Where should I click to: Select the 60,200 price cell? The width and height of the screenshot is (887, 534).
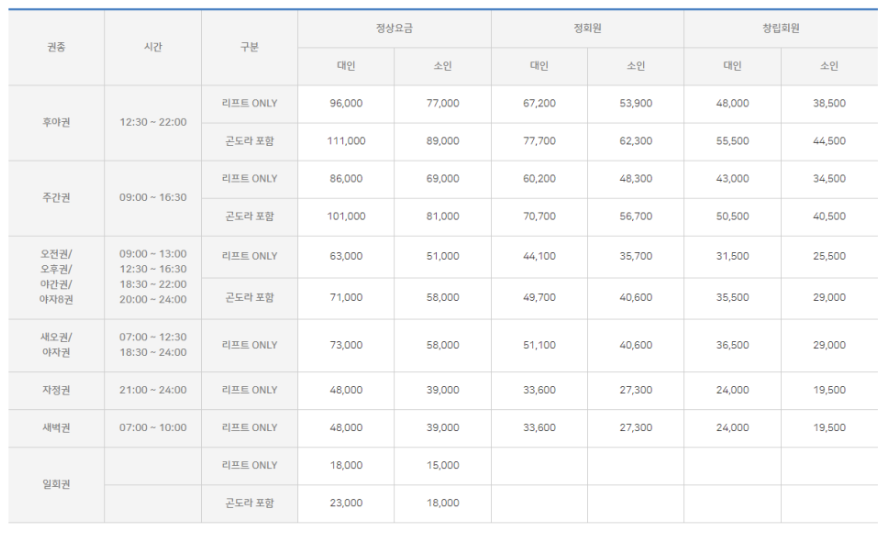[x=539, y=179]
